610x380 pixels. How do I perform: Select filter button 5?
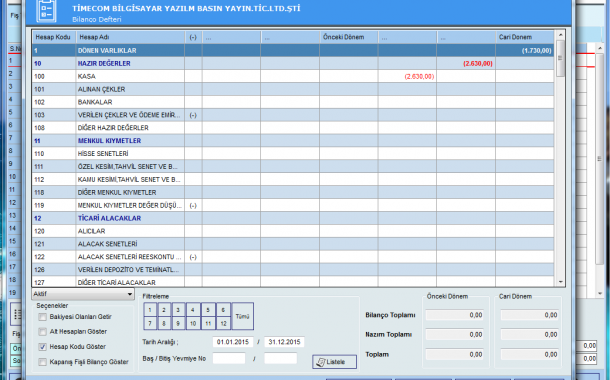pos(208,310)
